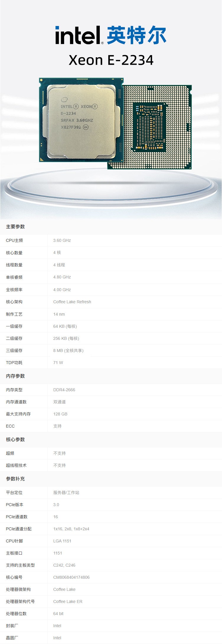222x644 pixels.
Task: Click the PCIe通道数 row label
Action: click(x=17, y=517)
